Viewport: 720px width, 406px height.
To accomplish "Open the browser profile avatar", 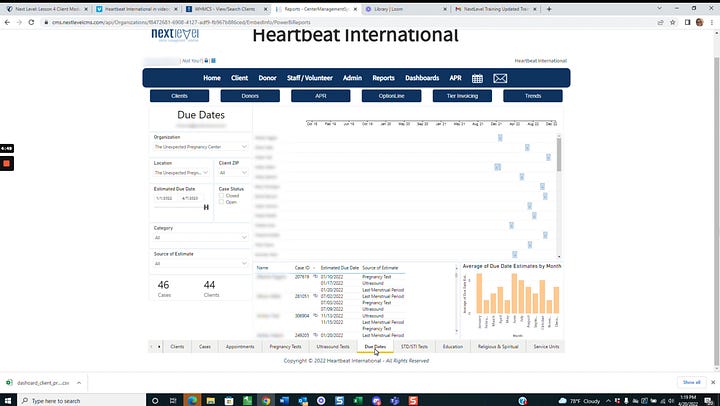I will pyautogui.click(x=699, y=22).
